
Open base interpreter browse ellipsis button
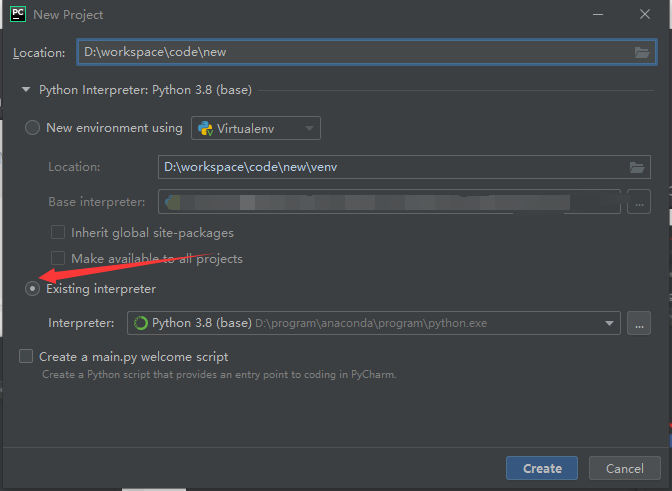click(639, 201)
